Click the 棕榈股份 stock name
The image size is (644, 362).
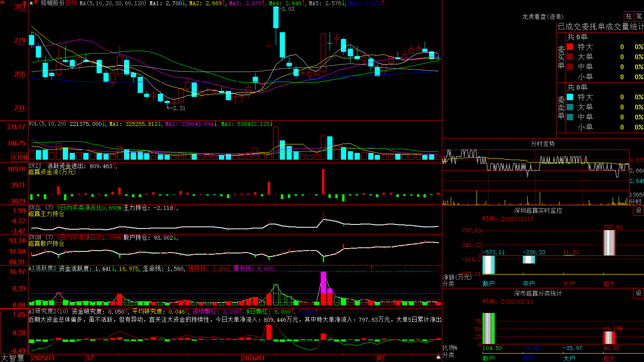click(53, 3)
